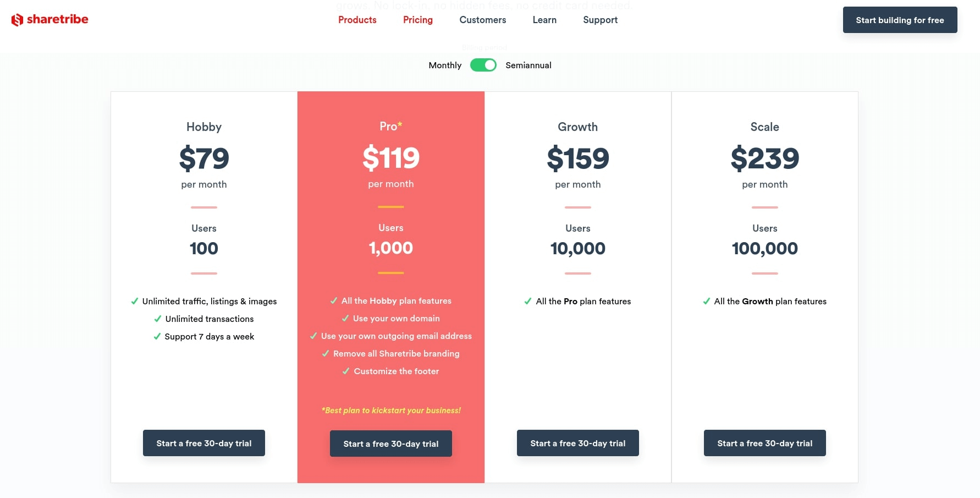This screenshot has height=498, width=980.
Task: Toggle the Semiannual billing switch
Action: 483,65
